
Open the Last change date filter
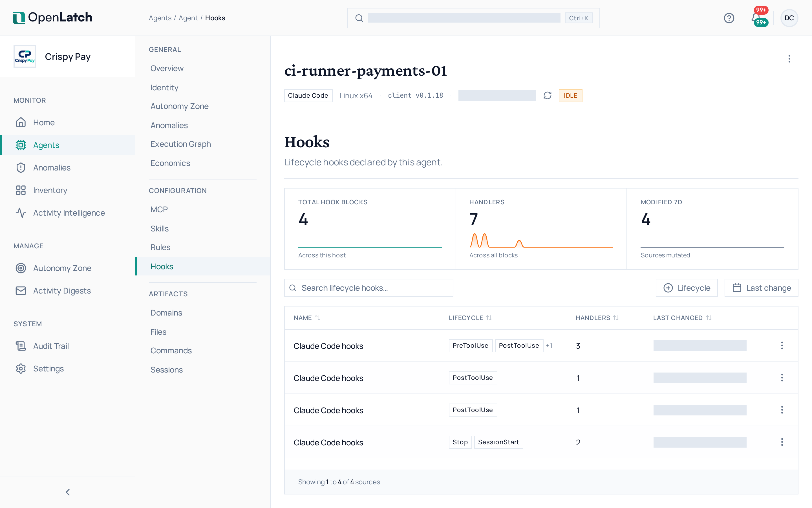click(x=761, y=288)
